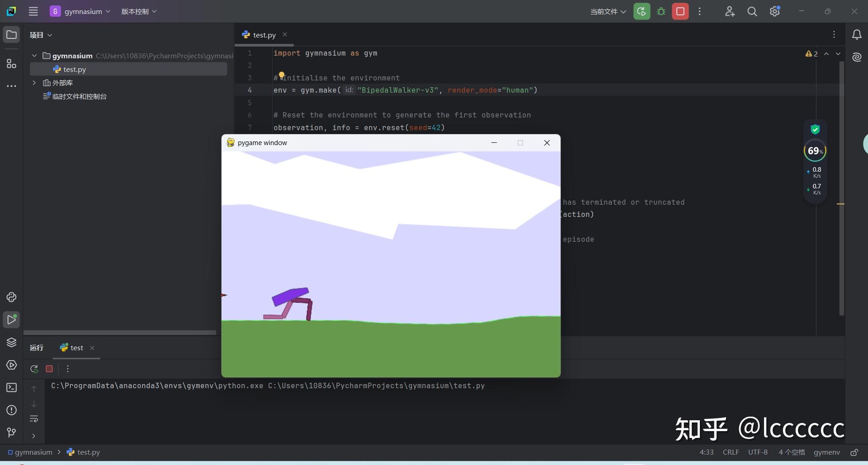Click the 69% floating performance widget
Viewport: 868px width, 465px height.
coord(815,151)
